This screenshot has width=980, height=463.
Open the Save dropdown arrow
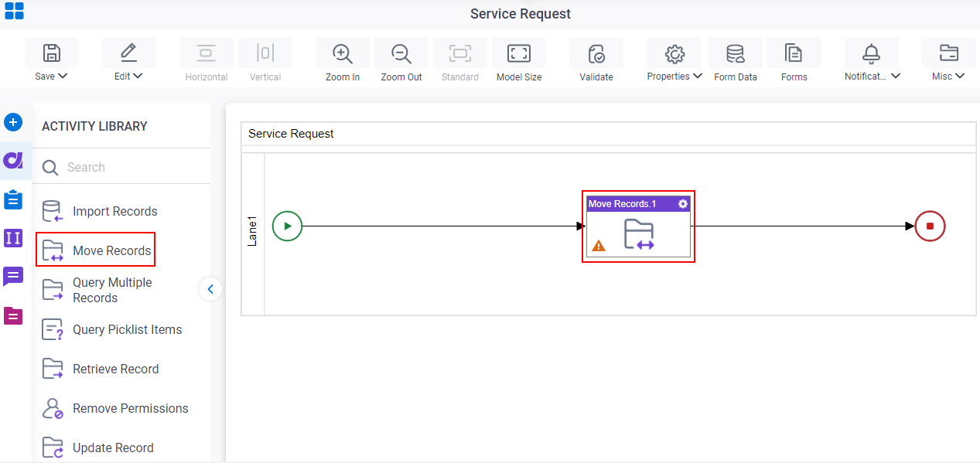[x=63, y=76]
